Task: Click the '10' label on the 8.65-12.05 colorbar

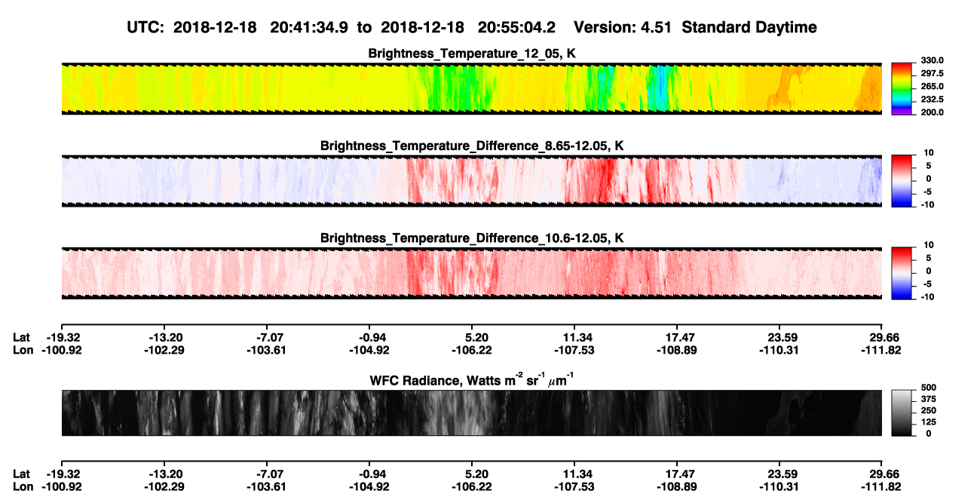Action: 928,152
